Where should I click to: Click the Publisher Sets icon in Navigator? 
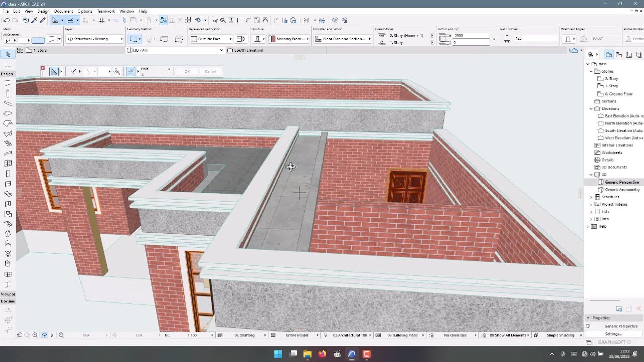(x=639, y=55)
